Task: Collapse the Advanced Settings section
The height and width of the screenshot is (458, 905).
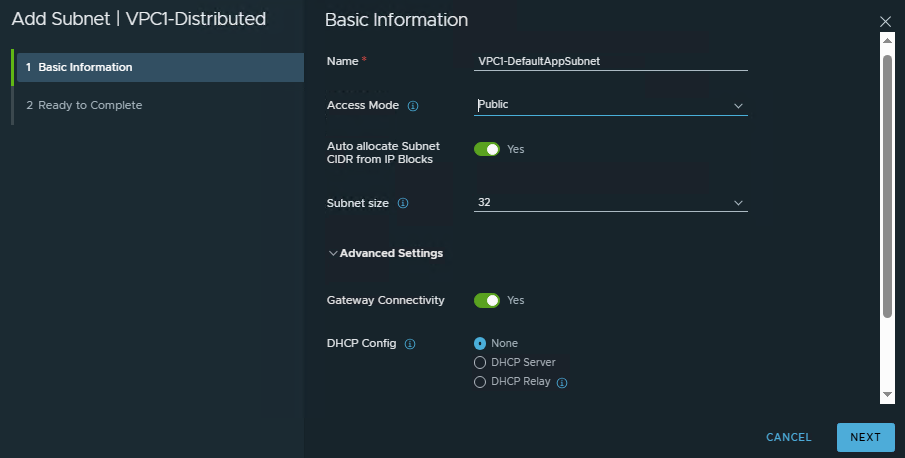Action: point(385,254)
